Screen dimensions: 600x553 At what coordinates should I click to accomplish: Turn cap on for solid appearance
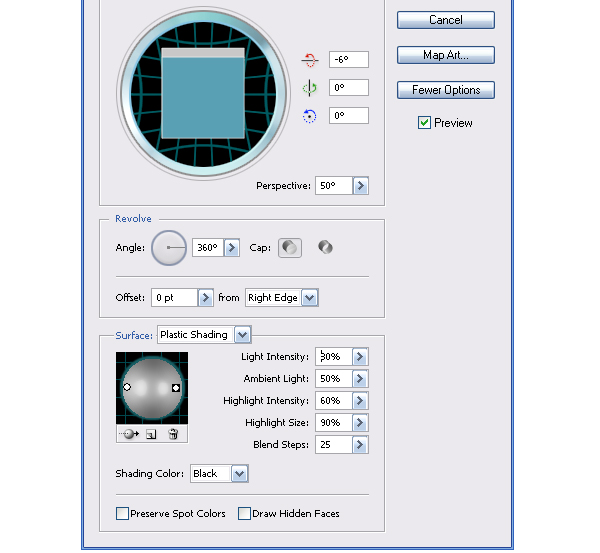[290, 248]
